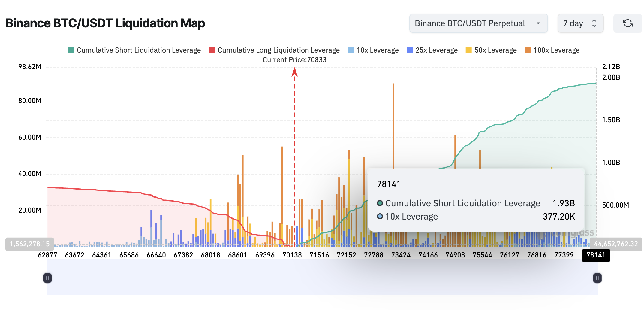Click the Current Price 70833 label

[294, 60]
